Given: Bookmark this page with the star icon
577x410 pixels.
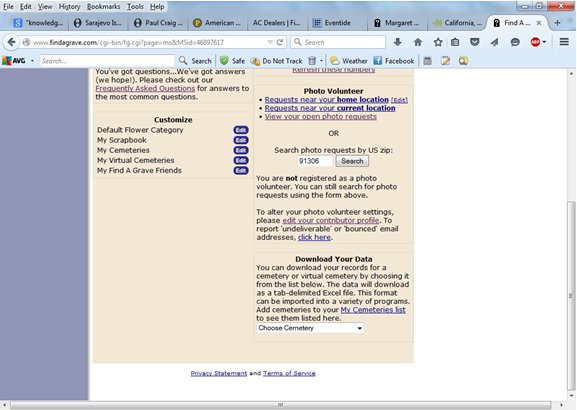Looking at the screenshot, I should 438,42.
